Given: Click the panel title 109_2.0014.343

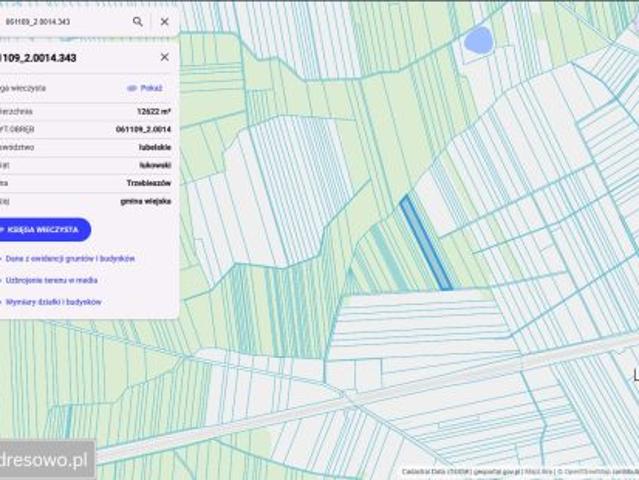Looking at the screenshot, I should [x=38, y=58].
